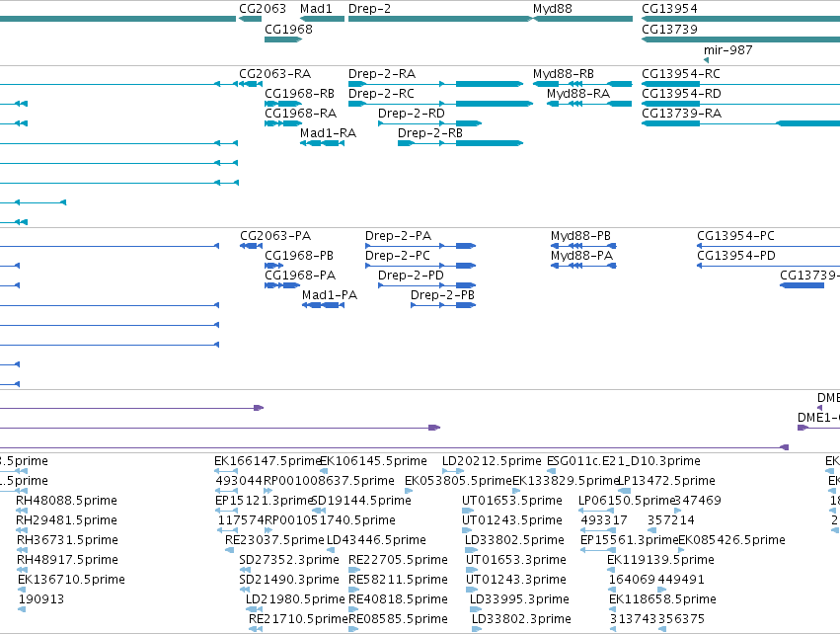Select the Myd88-PA protein label

[x=581, y=256]
